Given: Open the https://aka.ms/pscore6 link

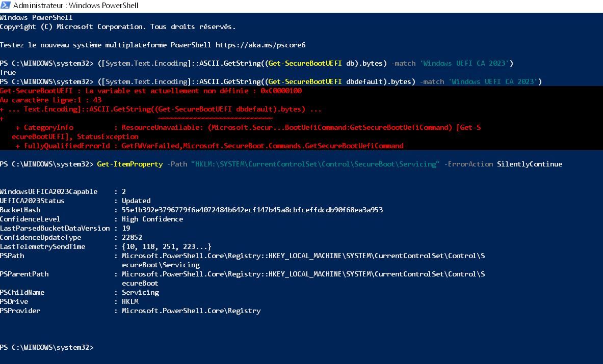Looking at the screenshot, I should (260, 45).
